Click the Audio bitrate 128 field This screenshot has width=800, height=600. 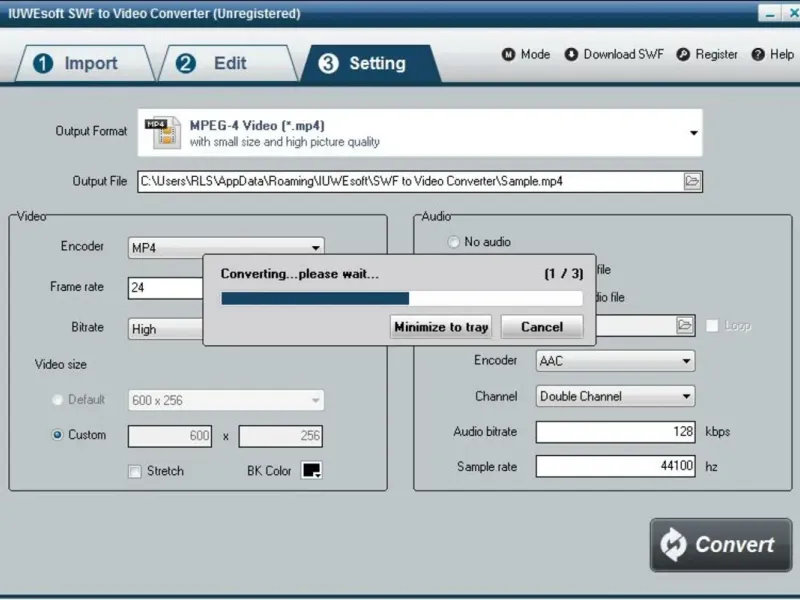[615, 432]
